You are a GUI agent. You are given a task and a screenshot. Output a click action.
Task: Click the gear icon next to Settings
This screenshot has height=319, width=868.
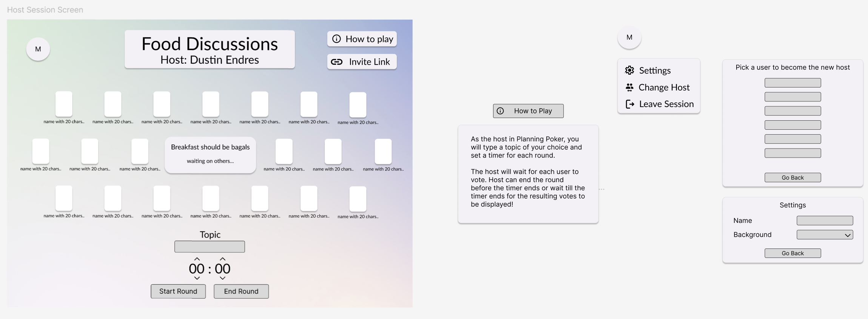(x=629, y=70)
